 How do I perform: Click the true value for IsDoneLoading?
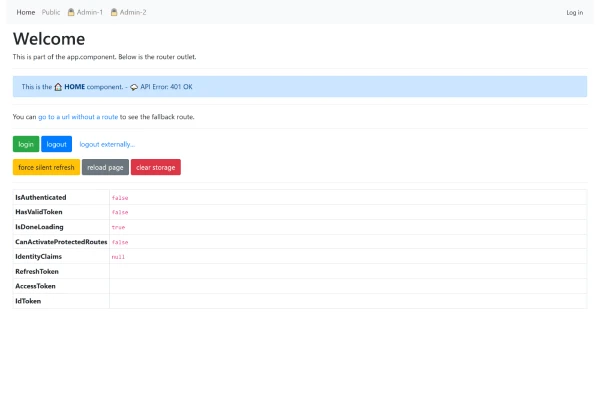(x=118, y=227)
